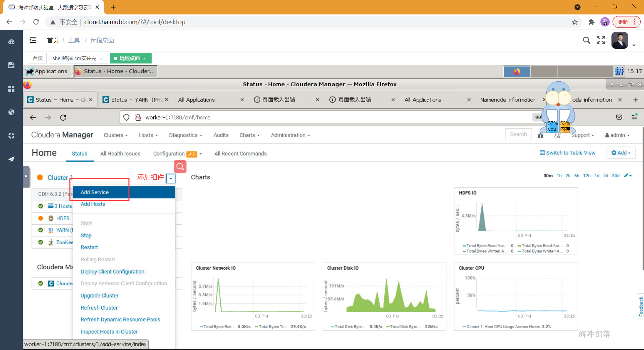644x350 pixels.
Task: Expand the Hosts dropdown menu
Action: [x=148, y=135]
